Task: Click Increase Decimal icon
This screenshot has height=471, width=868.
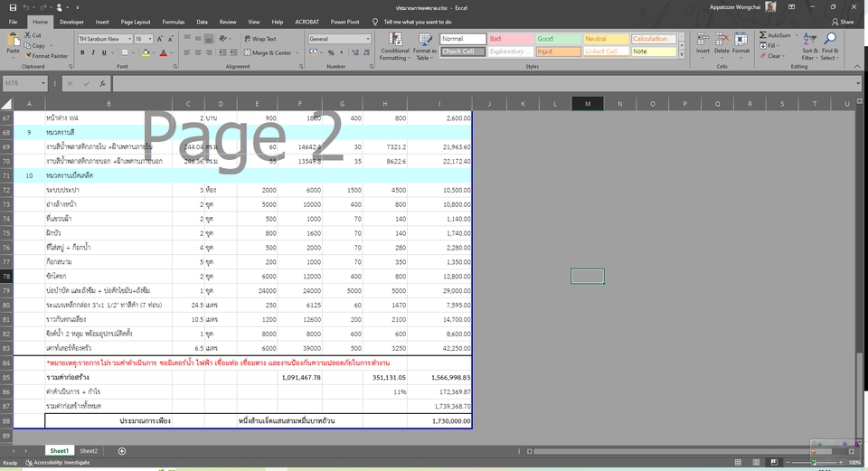Action: coord(354,52)
